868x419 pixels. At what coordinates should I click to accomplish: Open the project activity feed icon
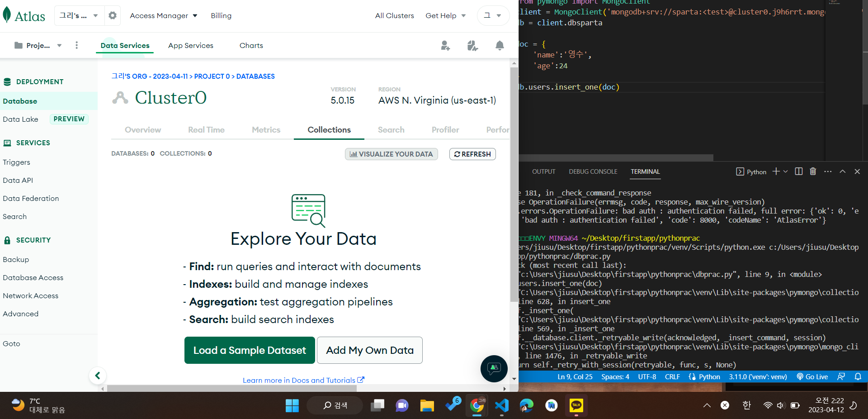[x=472, y=45]
